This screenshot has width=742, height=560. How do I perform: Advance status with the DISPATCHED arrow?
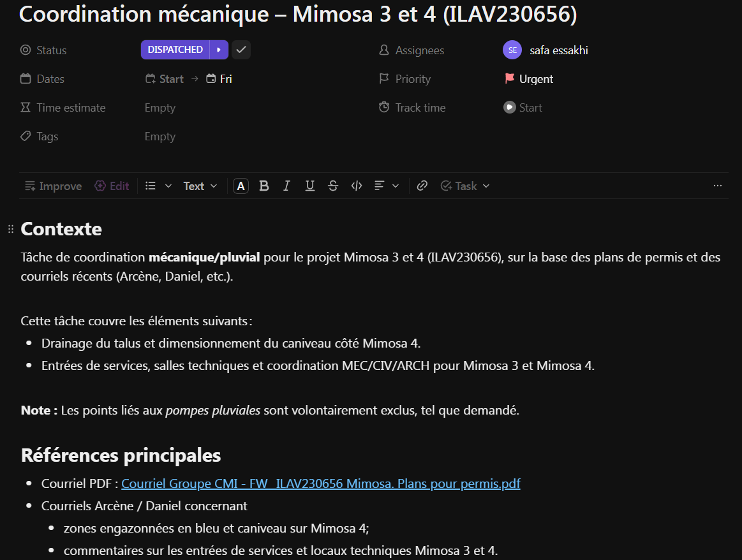click(219, 50)
